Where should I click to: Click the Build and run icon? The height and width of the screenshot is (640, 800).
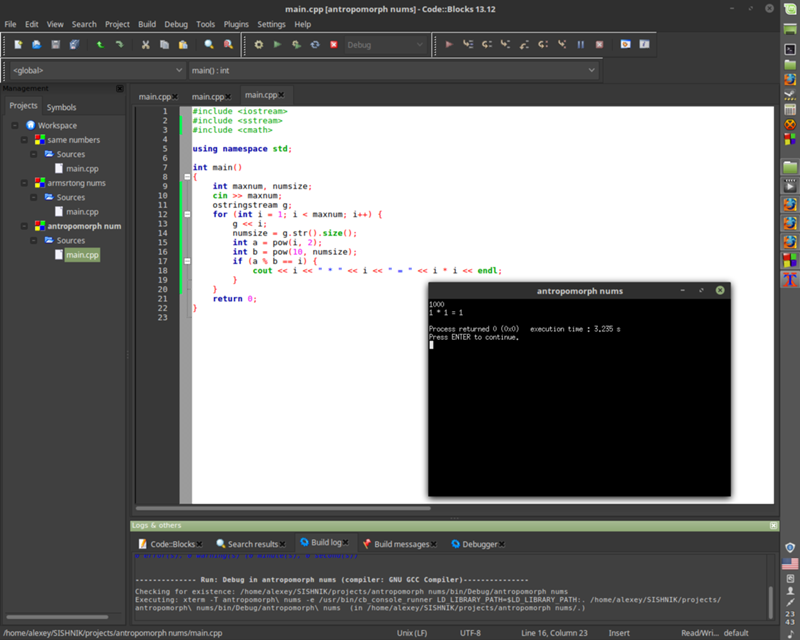[296, 45]
